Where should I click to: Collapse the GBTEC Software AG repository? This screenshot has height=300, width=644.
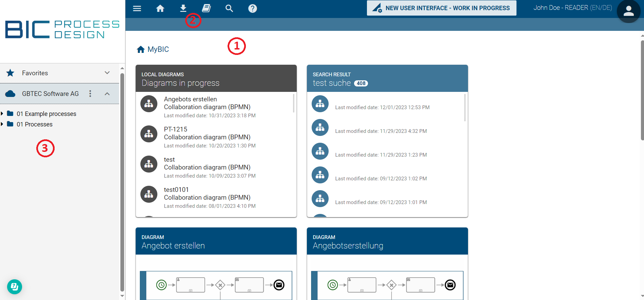tap(107, 94)
